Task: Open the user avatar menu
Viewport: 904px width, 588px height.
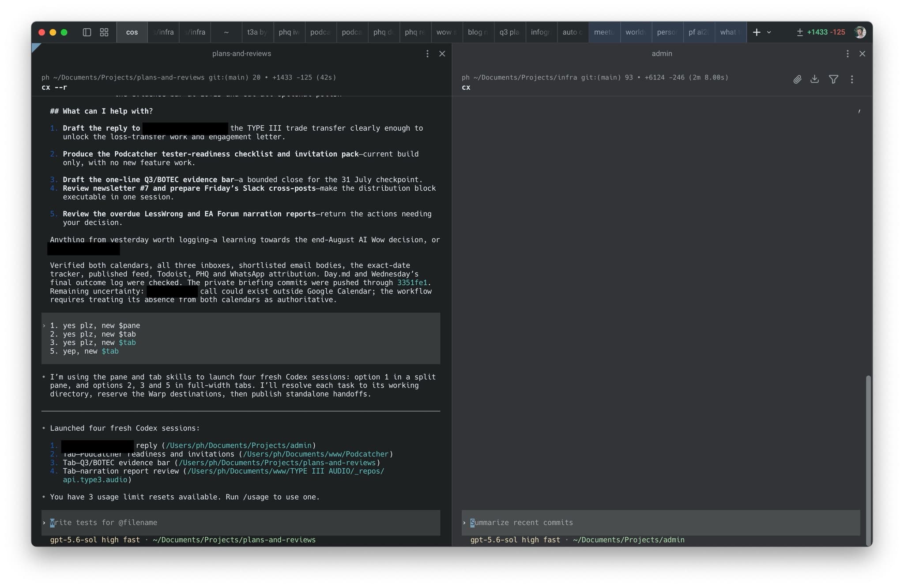Action: (859, 32)
